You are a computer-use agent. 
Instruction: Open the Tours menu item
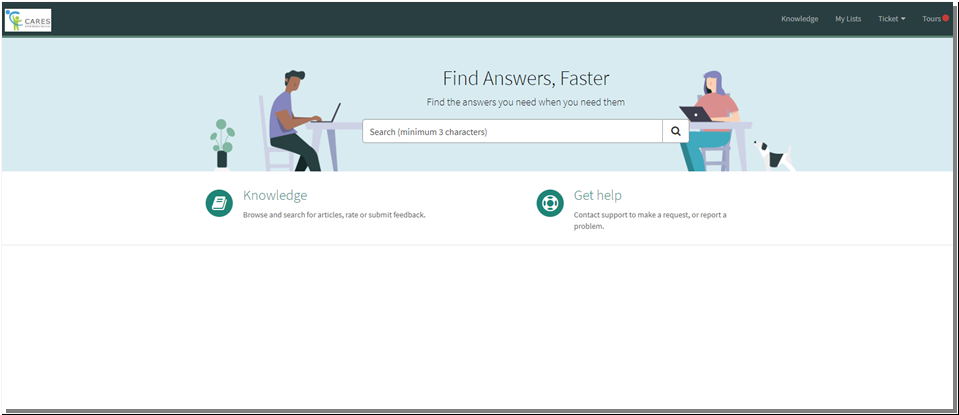[931, 19]
